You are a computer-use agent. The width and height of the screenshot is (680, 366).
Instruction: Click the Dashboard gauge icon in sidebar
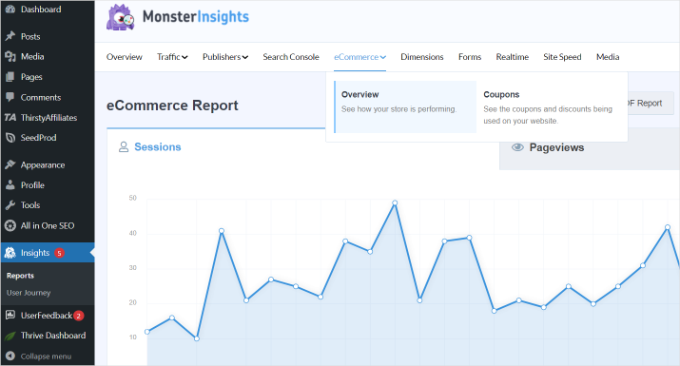(10, 9)
